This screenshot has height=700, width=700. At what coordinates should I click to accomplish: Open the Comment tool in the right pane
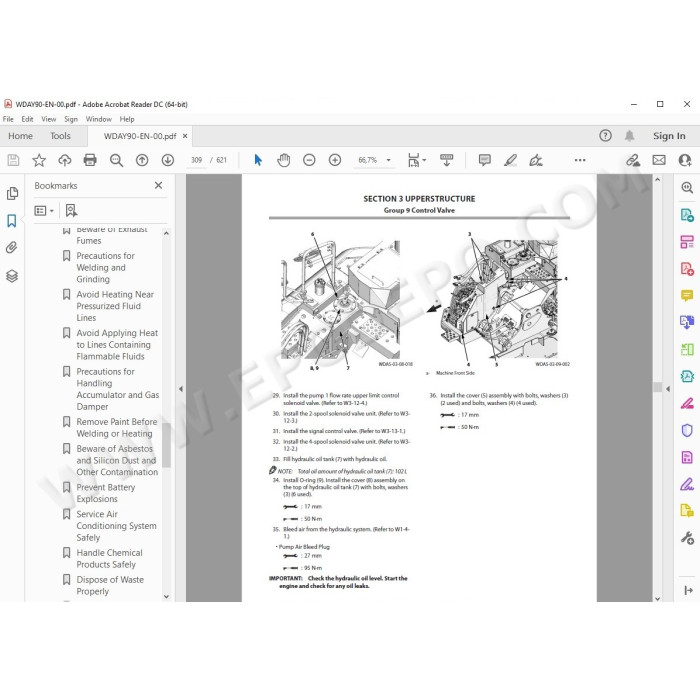(687, 296)
